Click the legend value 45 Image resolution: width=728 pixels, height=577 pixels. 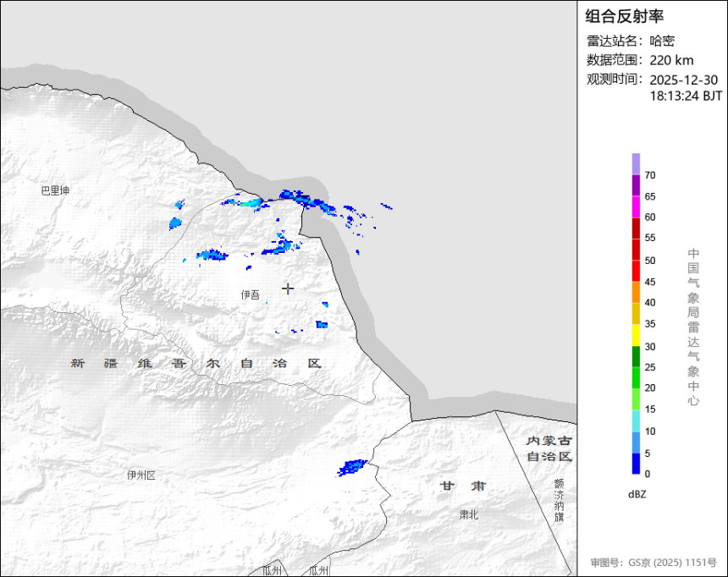pos(650,282)
